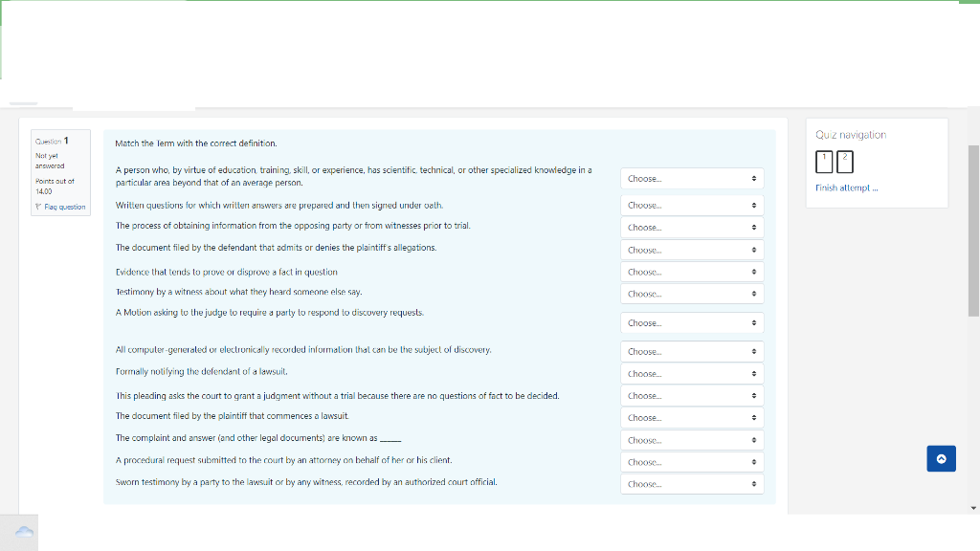Open dropdown for complaint and answer known as
Image resolution: width=980 pixels, height=551 pixels.
tap(692, 440)
